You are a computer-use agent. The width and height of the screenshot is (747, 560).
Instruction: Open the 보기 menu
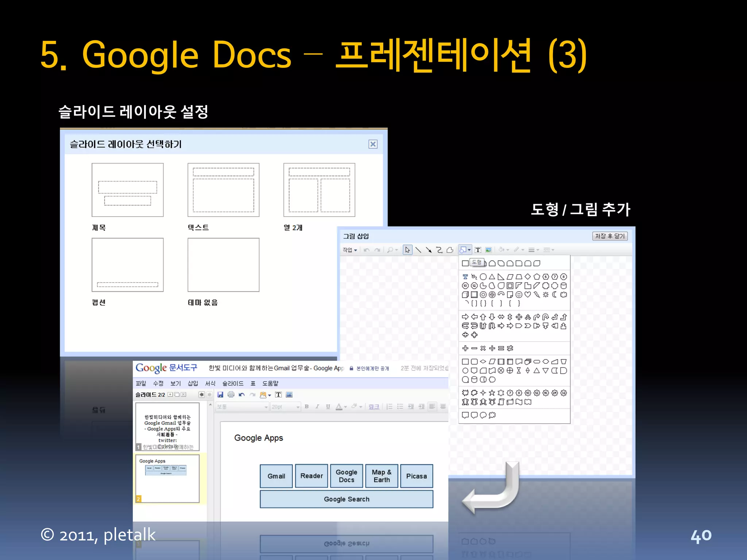click(x=175, y=383)
